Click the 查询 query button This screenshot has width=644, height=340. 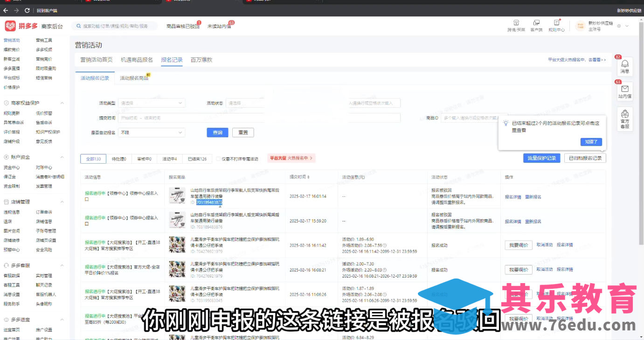coord(217,132)
